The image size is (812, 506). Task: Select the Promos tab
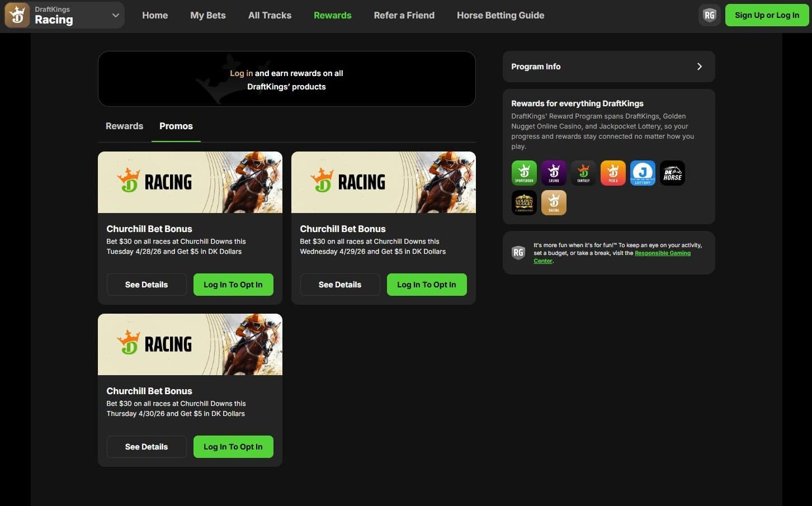pos(176,126)
